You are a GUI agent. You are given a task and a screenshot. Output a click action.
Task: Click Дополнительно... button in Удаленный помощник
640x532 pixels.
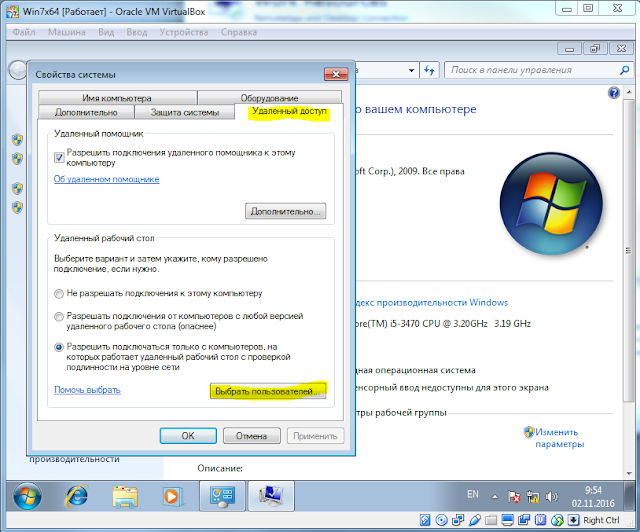coord(285,211)
